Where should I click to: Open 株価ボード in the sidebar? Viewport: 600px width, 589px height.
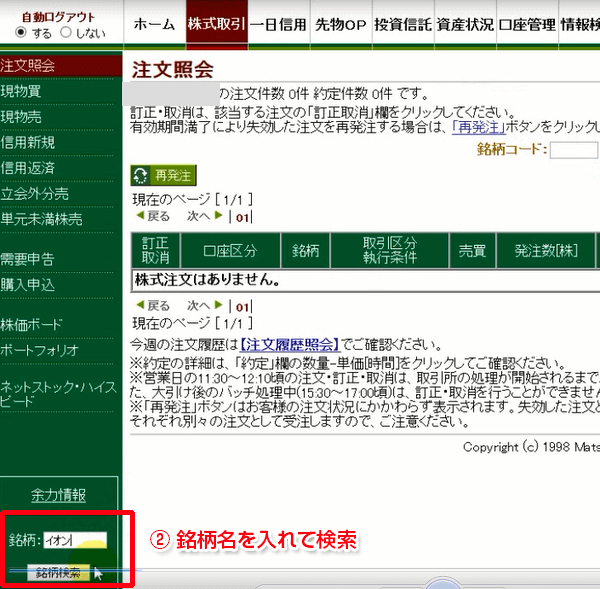pyautogui.click(x=31, y=325)
